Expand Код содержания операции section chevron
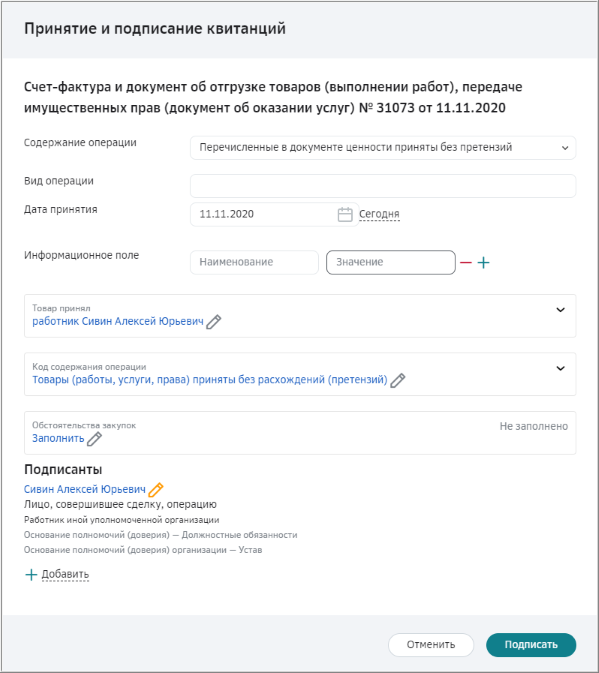The width and height of the screenshot is (599, 673). coord(560,368)
